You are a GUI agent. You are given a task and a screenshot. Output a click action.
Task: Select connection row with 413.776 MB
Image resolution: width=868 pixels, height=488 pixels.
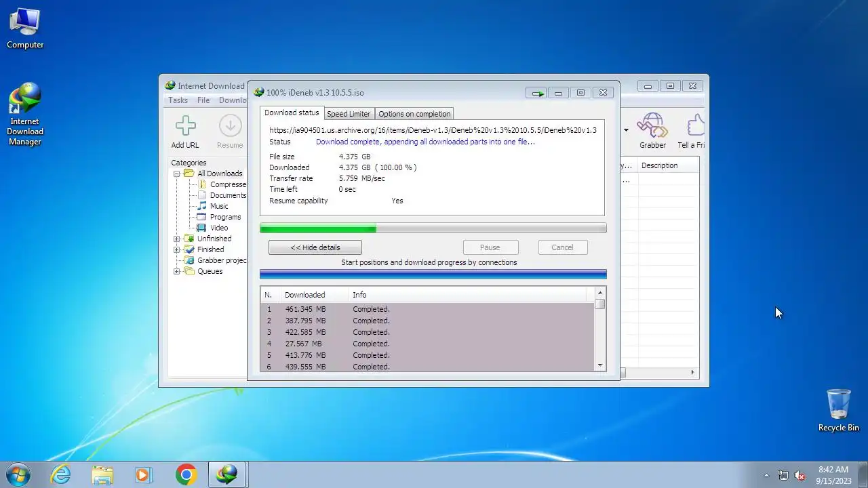click(427, 355)
